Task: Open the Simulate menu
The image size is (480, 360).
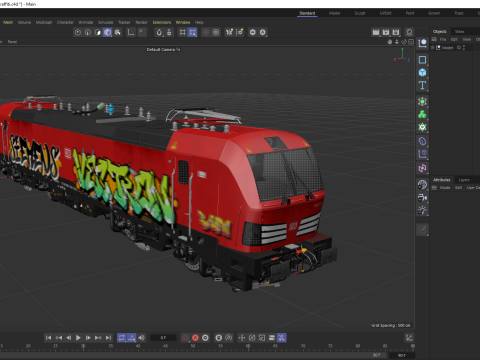Action: click(106, 22)
